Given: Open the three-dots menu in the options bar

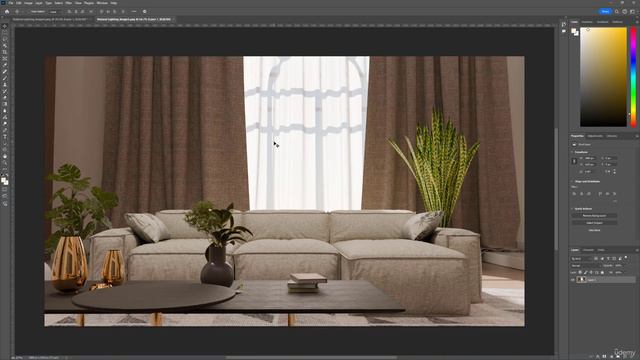Looking at the screenshot, I should point(134,11).
